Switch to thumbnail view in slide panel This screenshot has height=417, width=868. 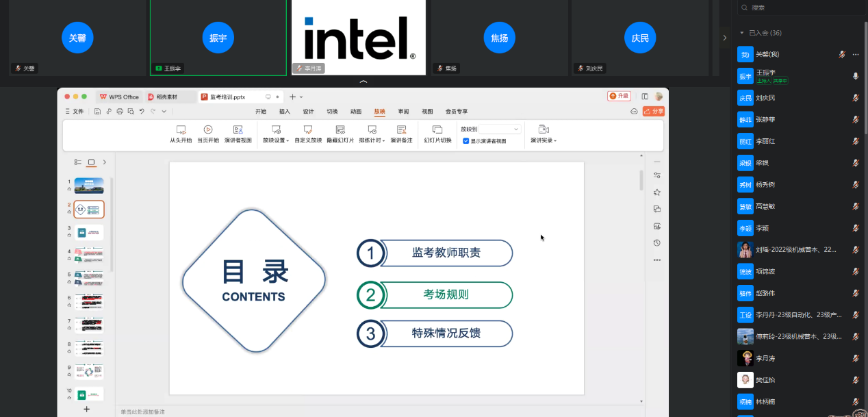pyautogui.click(x=91, y=162)
